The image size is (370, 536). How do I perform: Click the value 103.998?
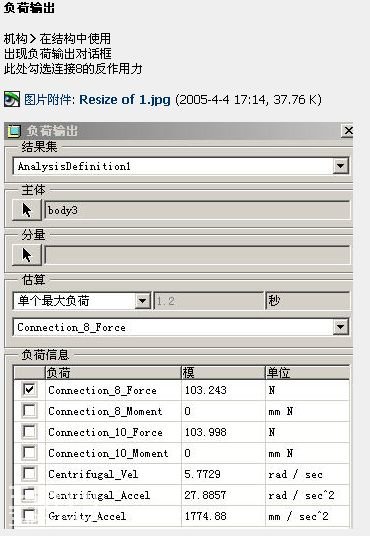coord(206,432)
